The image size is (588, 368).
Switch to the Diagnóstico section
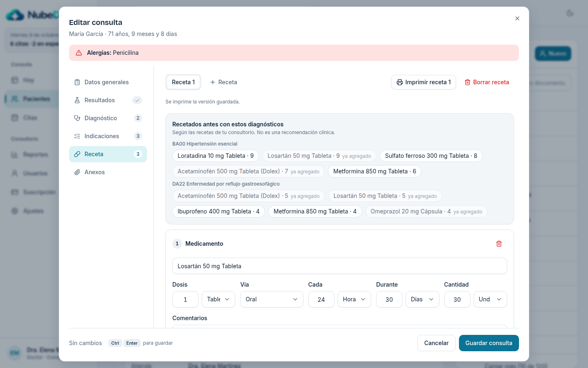(x=108, y=118)
